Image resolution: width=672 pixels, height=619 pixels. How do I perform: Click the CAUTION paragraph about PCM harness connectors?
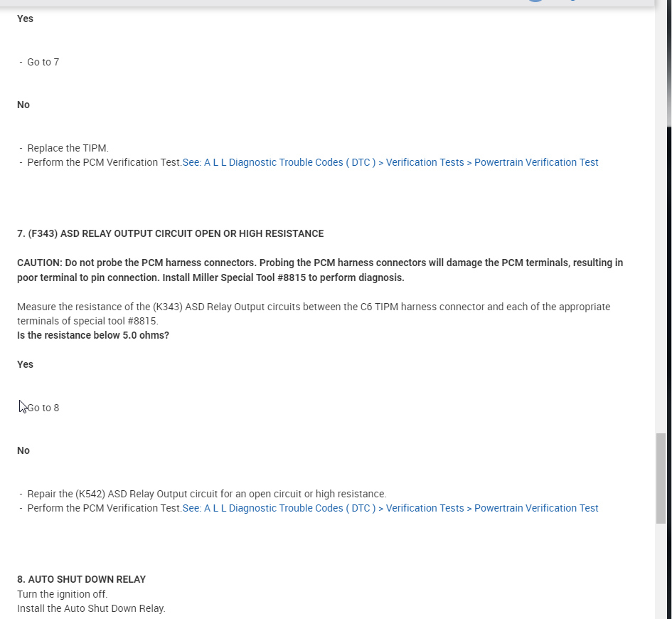319,270
